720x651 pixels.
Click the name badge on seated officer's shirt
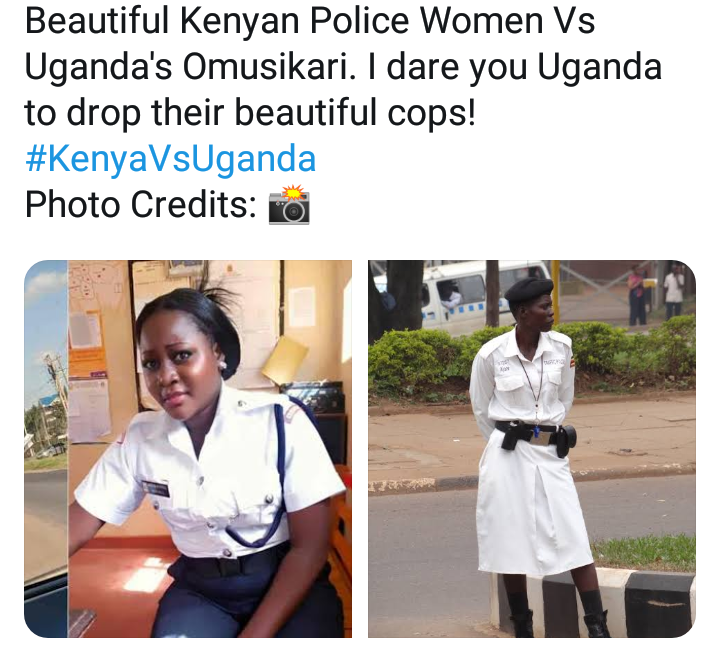tap(155, 488)
